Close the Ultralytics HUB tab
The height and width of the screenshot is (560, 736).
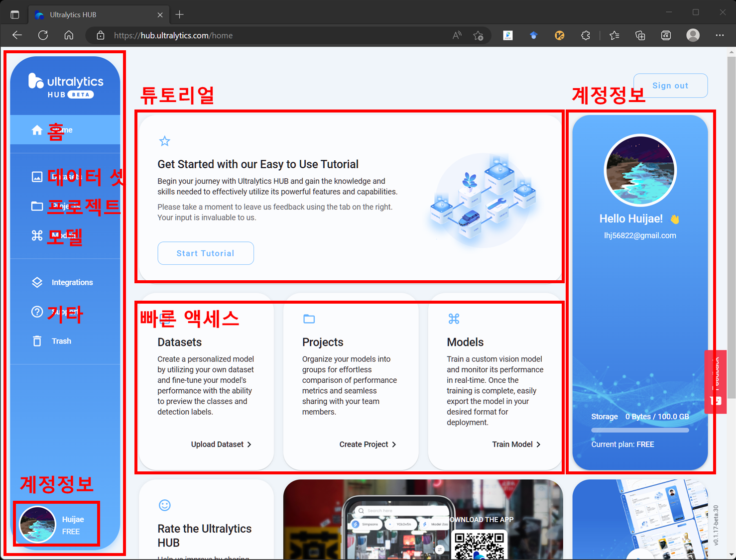pyautogui.click(x=160, y=15)
